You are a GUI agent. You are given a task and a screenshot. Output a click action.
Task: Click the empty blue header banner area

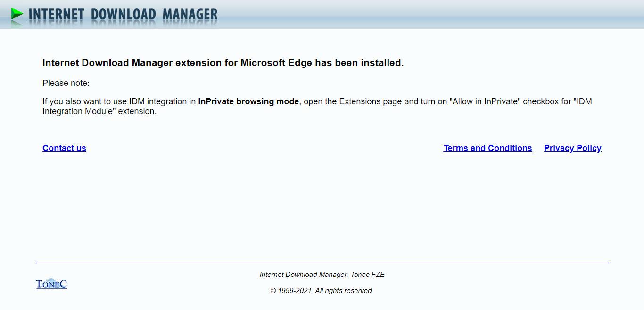(x=424, y=14)
